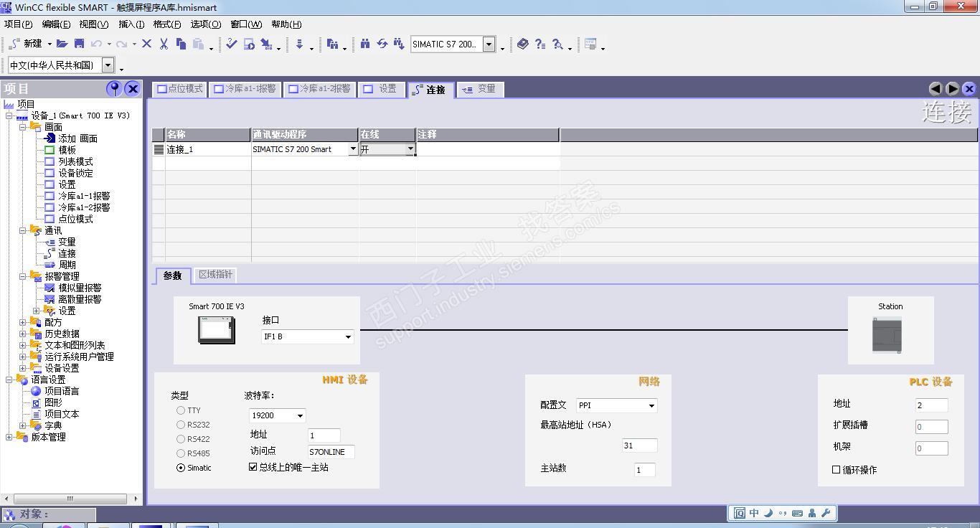Click the Redo arrow in the toolbar
This screenshot has height=528, width=980.
point(121,44)
